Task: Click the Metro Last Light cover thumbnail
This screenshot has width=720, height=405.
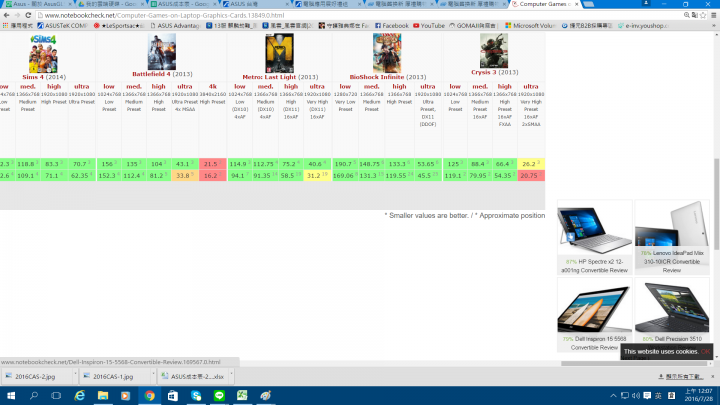Action: click(279, 53)
